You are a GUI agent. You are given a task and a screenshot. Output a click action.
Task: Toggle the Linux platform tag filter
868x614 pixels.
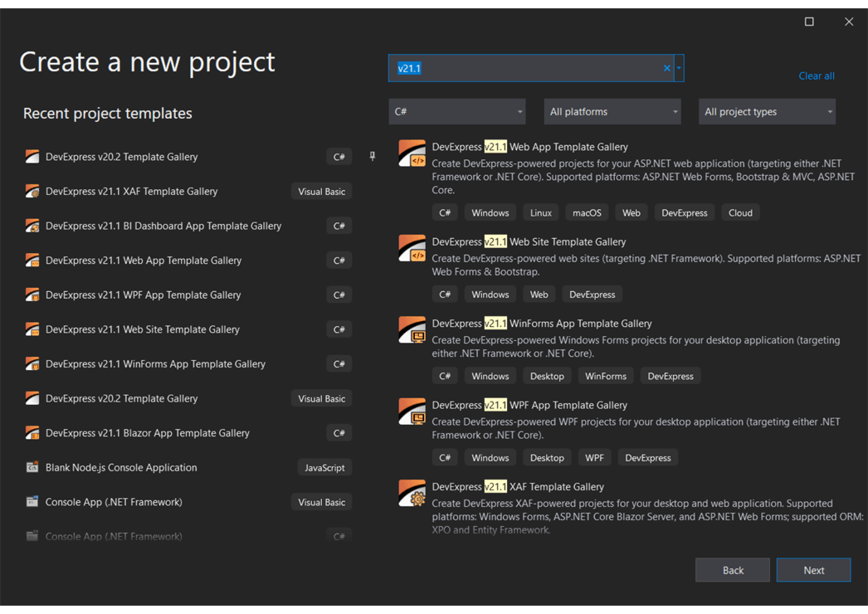tap(540, 212)
